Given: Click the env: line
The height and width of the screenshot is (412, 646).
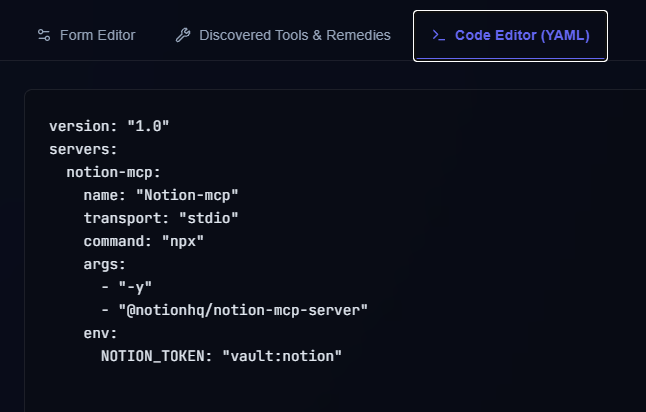Looking at the screenshot, I should point(100,333).
